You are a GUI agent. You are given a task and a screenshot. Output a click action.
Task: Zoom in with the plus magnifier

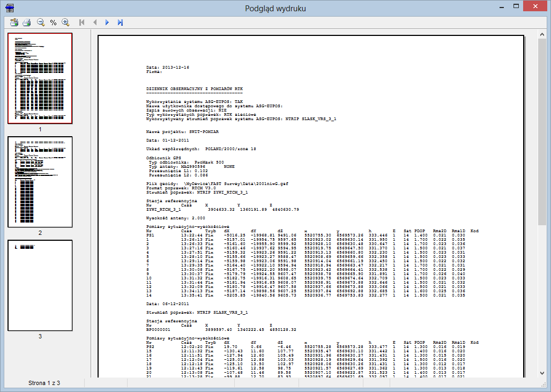click(x=66, y=22)
